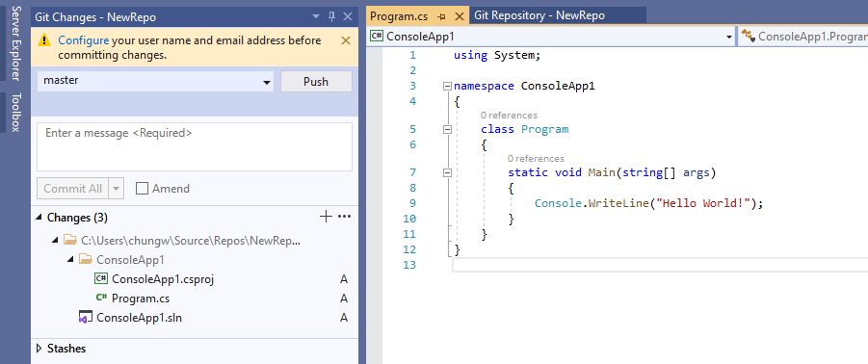This screenshot has width=868, height=364.
Task: Dismiss the yellow configure warning bar
Action: pyautogui.click(x=346, y=40)
